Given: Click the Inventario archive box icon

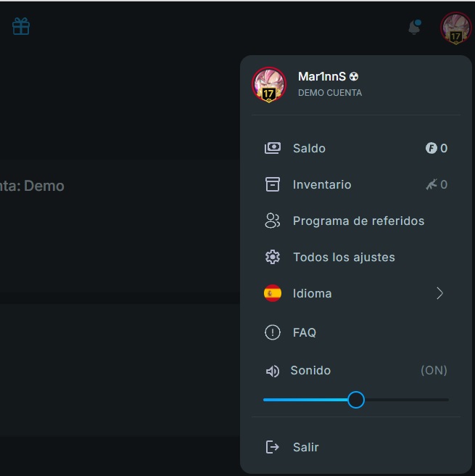Looking at the screenshot, I should pos(273,184).
